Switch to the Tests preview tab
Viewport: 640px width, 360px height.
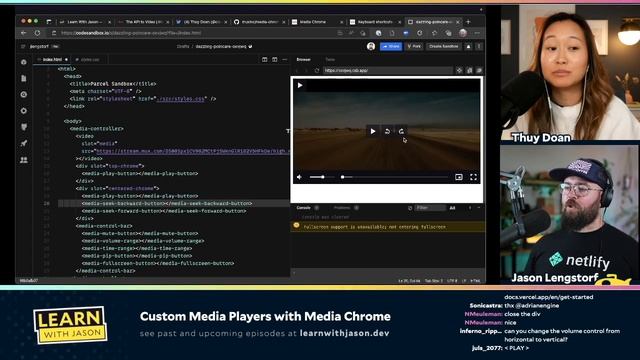pyautogui.click(x=330, y=60)
